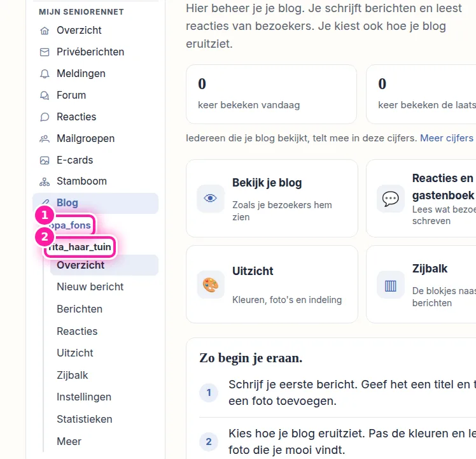Click the Kleuren, foto's en indeling description
Viewport: 476px width, 459px height.
coord(287,300)
